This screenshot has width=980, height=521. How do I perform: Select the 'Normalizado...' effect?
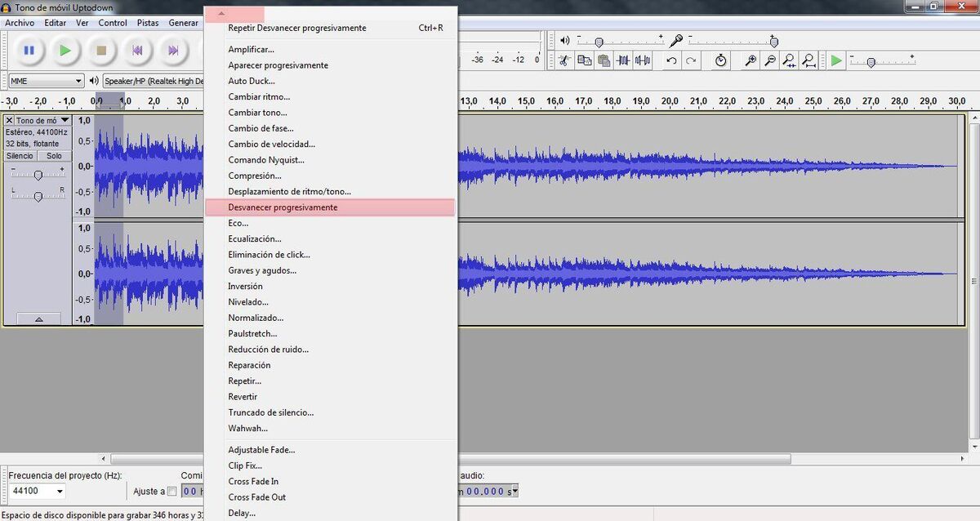point(330,318)
